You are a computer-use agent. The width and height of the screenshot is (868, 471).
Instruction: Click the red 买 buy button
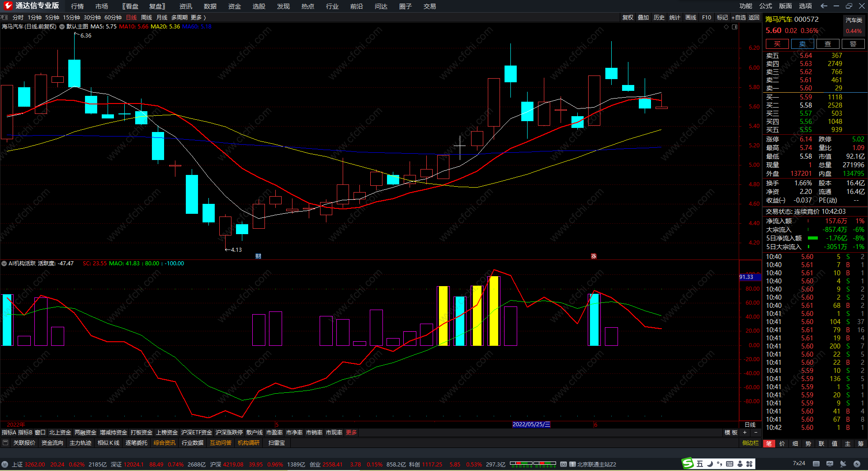coord(777,44)
